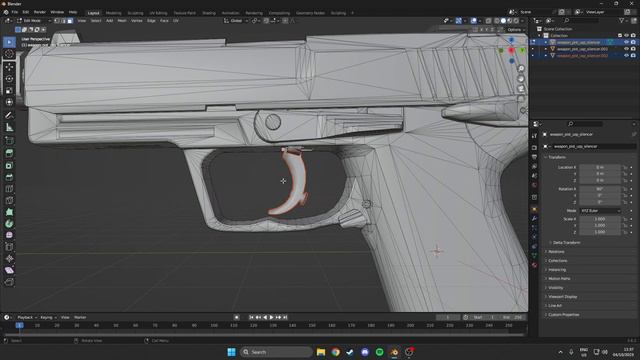The image size is (640, 360).
Task: Open the viewport Options dropdown
Action: click(515, 30)
